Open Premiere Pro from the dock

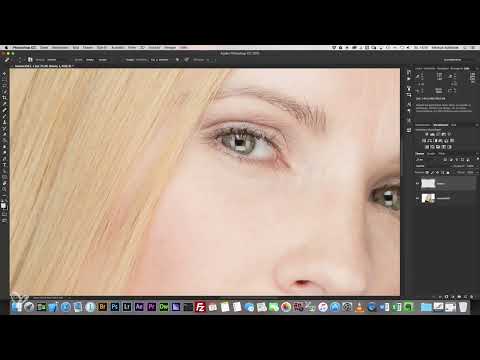coord(152,307)
